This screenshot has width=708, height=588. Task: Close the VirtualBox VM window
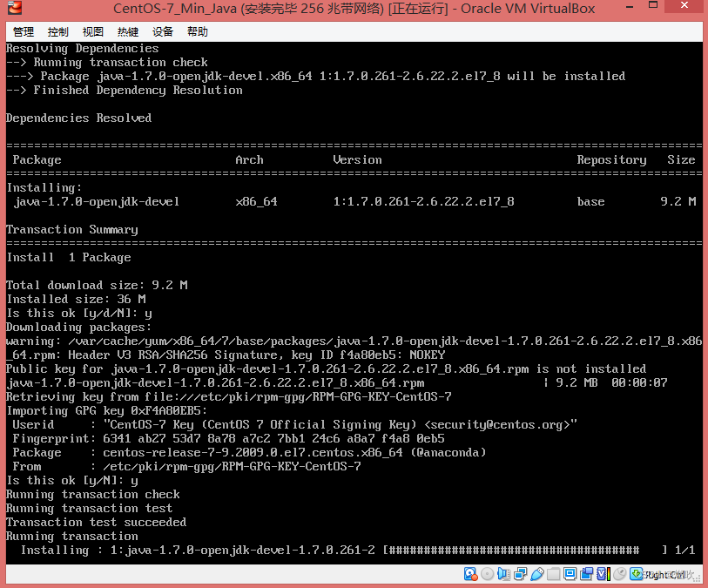tap(684, 5)
